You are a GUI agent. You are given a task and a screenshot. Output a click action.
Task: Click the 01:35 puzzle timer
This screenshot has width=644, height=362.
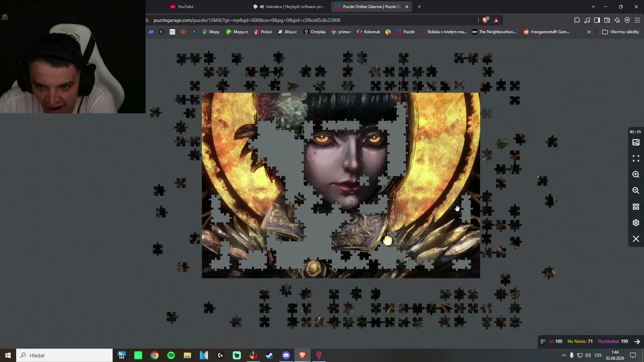click(x=635, y=132)
